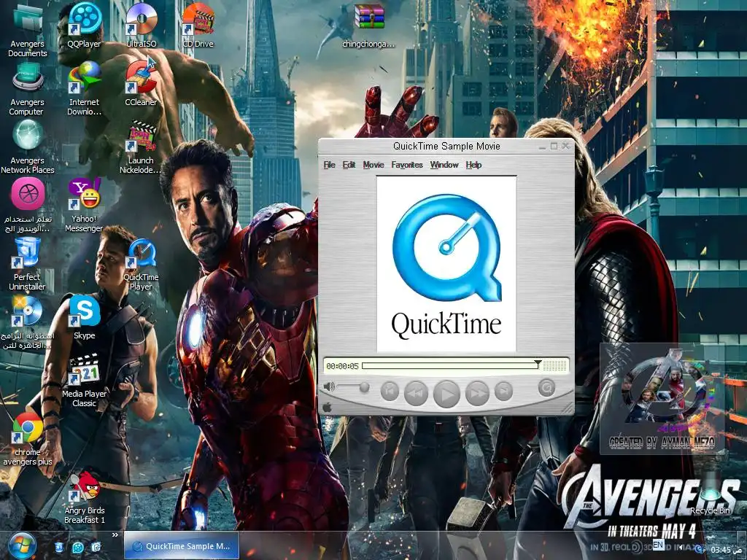This screenshot has width=747, height=560.
Task: Click third quick launch icon on taskbar
Action: [x=96, y=547]
